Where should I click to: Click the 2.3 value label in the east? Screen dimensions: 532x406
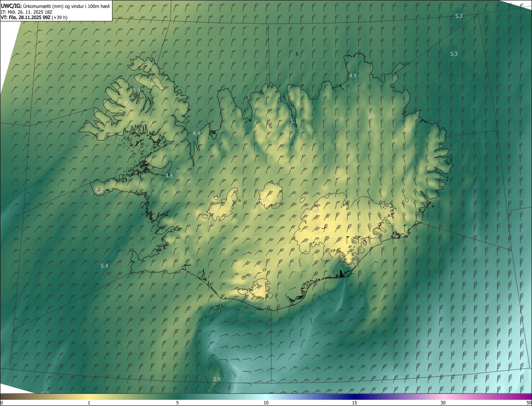coord(407,130)
